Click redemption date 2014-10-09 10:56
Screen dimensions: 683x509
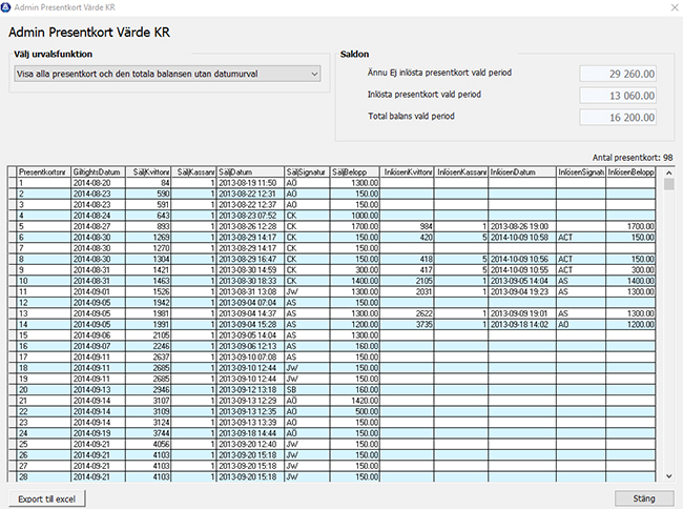tap(523, 259)
